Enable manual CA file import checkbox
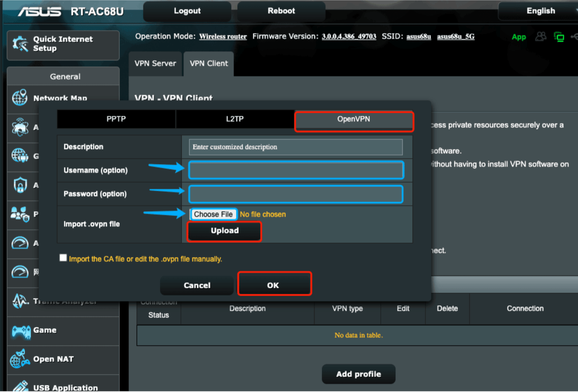Viewport: 578px width, 392px height. pos(63,258)
